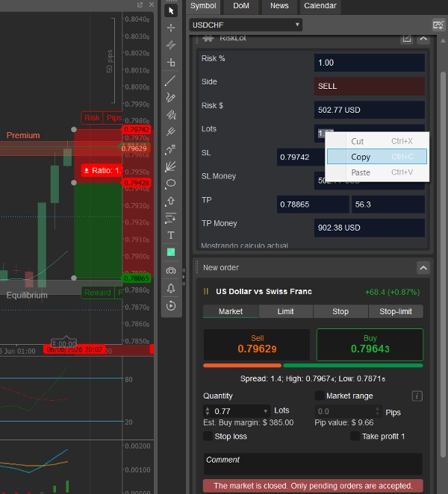Open the quantity lots dropdown arrow
Image resolution: width=448 pixels, height=494 pixels.
click(266, 411)
